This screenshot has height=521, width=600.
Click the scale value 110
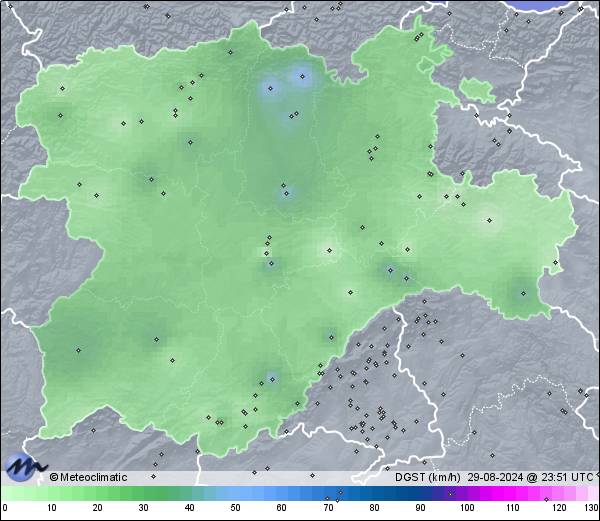pos(513,508)
